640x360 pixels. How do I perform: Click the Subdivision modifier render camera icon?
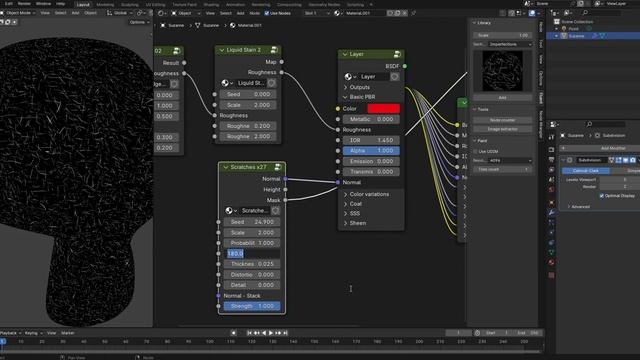633,160
